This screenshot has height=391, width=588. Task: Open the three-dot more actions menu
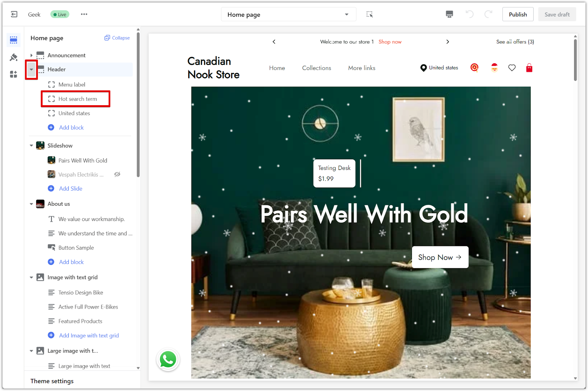coord(84,14)
